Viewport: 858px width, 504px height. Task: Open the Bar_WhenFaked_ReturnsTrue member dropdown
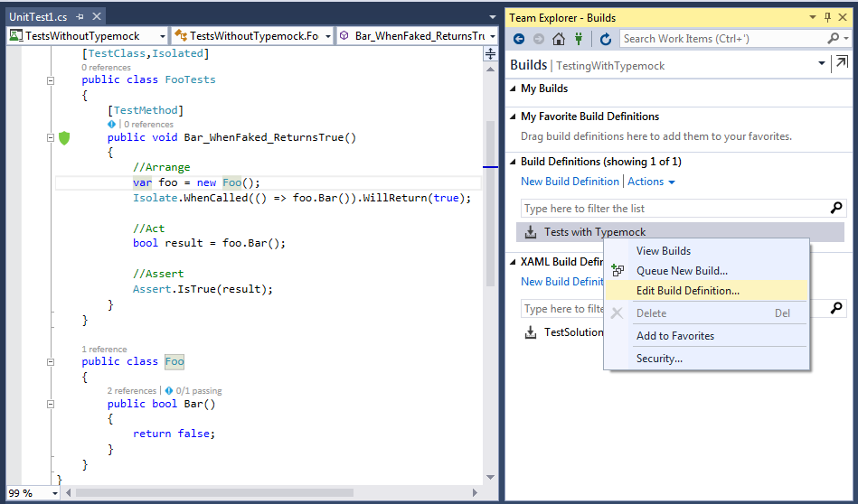click(x=416, y=36)
